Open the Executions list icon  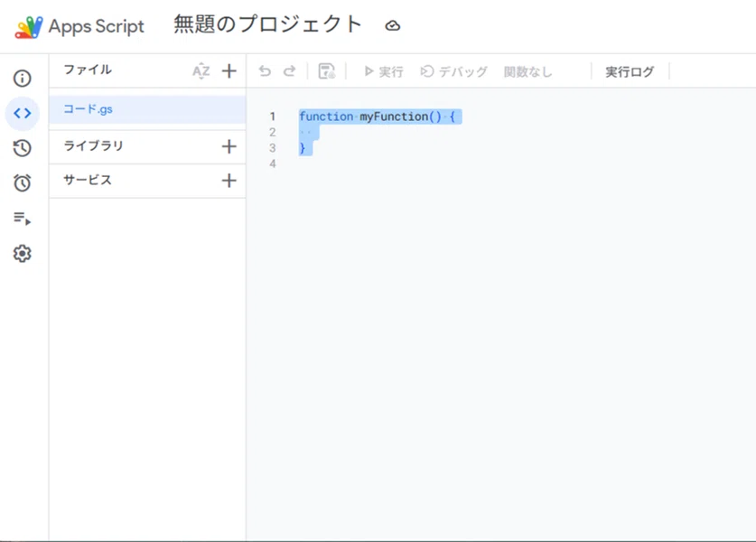point(23,219)
